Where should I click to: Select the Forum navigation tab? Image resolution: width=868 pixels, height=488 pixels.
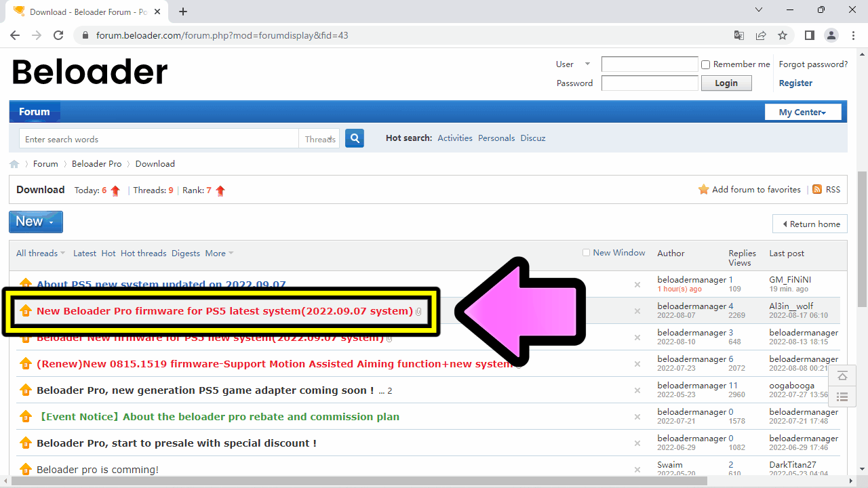click(x=35, y=112)
